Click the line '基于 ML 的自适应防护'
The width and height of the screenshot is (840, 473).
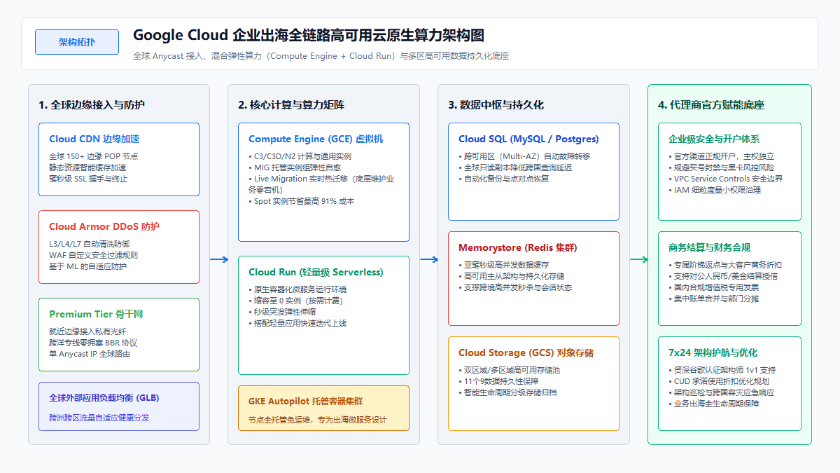click(88, 266)
